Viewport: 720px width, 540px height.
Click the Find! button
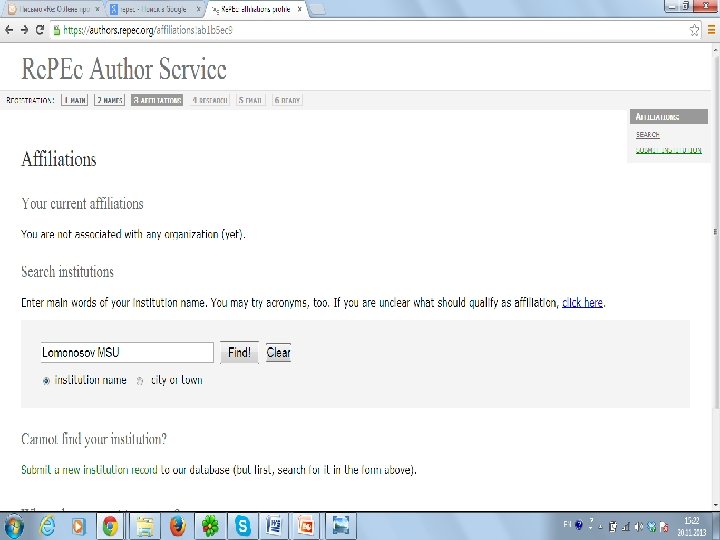pos(239,353)
